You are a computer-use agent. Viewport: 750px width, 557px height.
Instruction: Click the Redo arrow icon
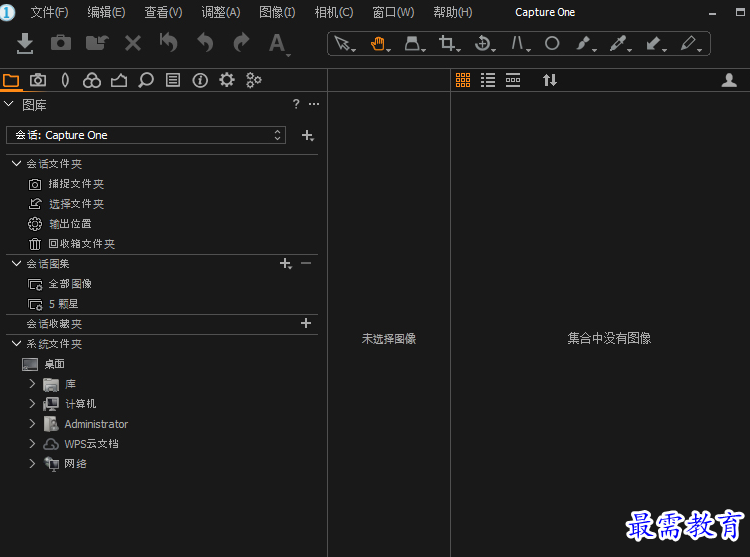241,43
